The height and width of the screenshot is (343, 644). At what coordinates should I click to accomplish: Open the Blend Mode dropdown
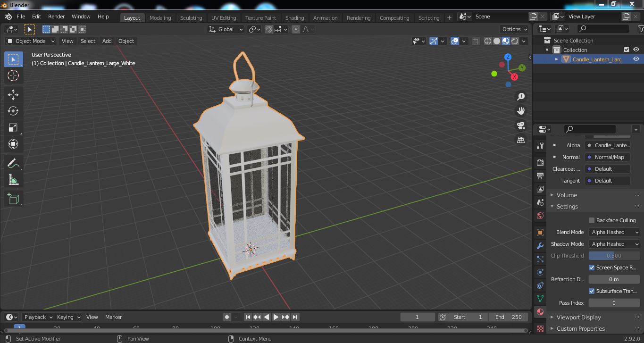[x=614, y=232]
